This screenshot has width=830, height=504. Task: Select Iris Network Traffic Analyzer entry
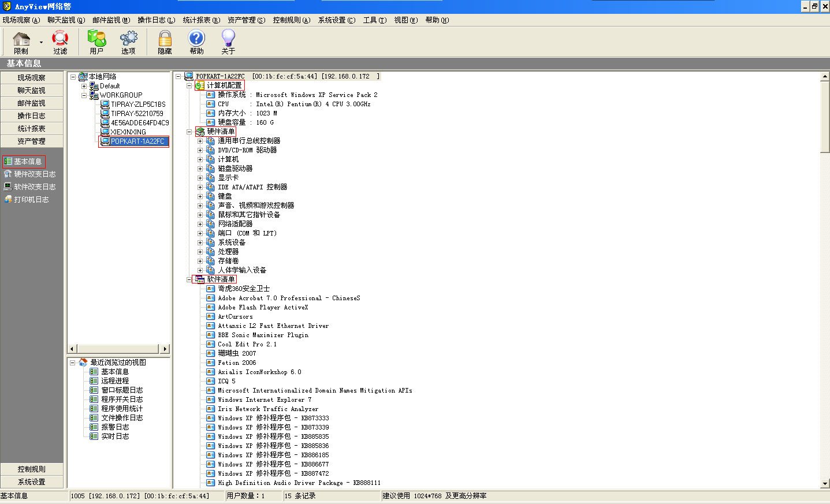click(x=268, y=409)
